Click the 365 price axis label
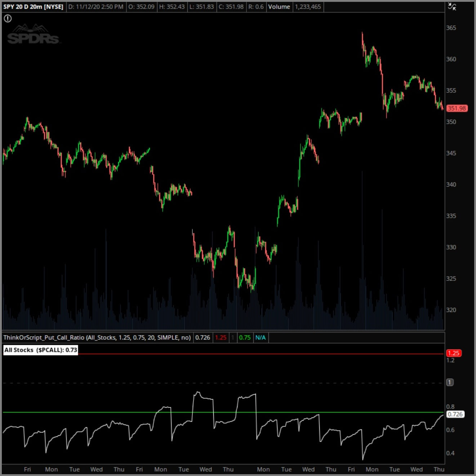 [451, 28]
